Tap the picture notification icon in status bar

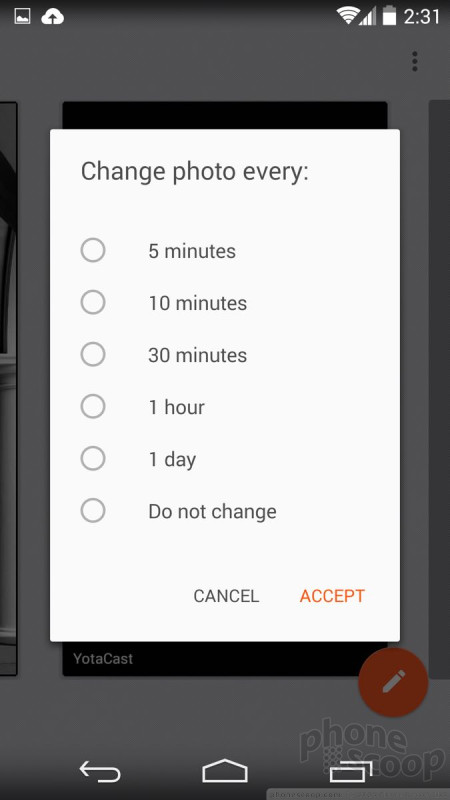[x=22, y=17]
